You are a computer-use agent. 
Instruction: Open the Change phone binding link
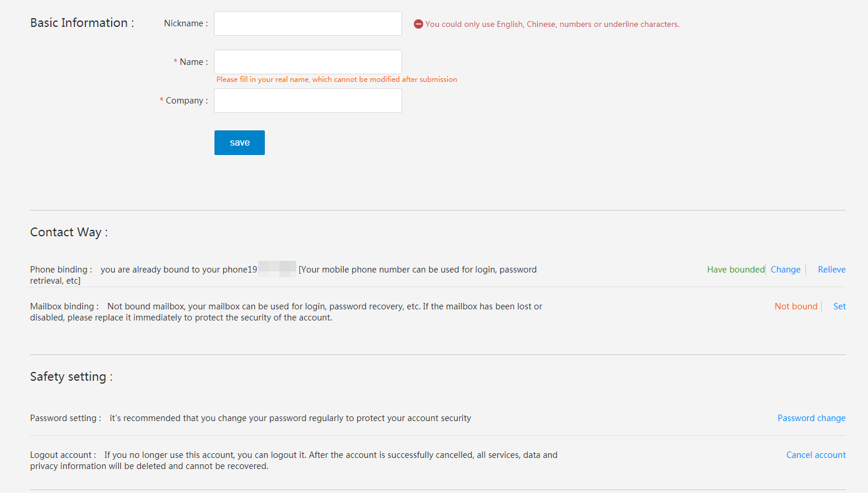coord(786,270)
